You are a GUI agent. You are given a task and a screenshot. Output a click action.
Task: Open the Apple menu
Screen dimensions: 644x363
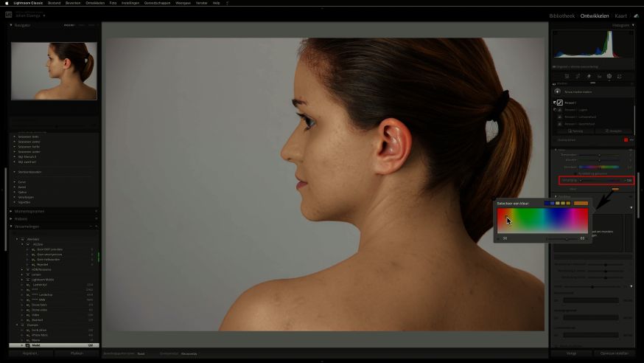pos(7,3)
